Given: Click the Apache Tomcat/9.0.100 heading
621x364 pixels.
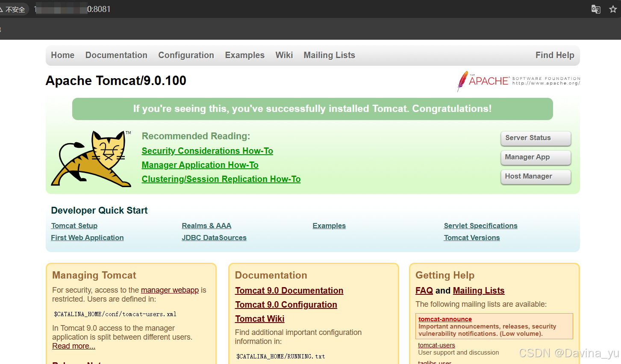Looking at the screenshot, I should pos(116,81).
